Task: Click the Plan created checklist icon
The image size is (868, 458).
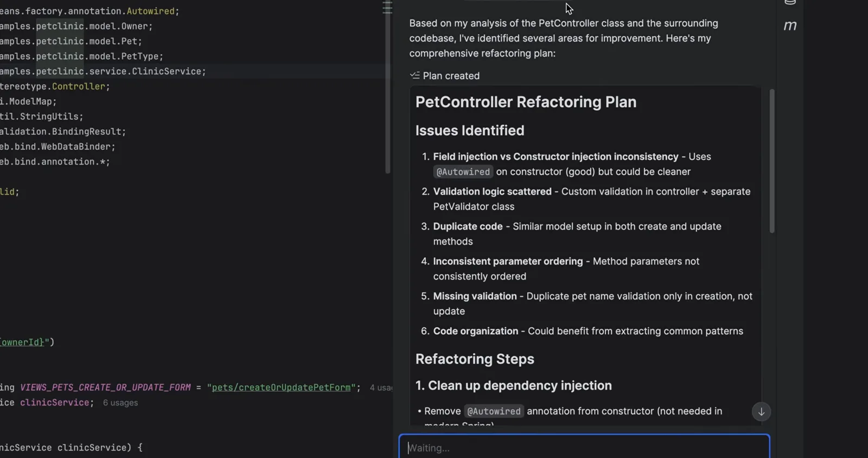Action: click(414, 75)
